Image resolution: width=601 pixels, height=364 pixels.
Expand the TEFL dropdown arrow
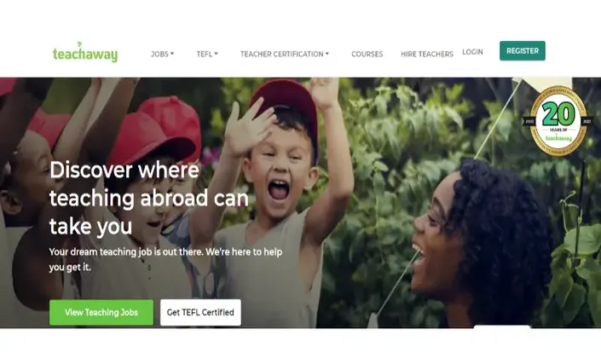point(216,54)
